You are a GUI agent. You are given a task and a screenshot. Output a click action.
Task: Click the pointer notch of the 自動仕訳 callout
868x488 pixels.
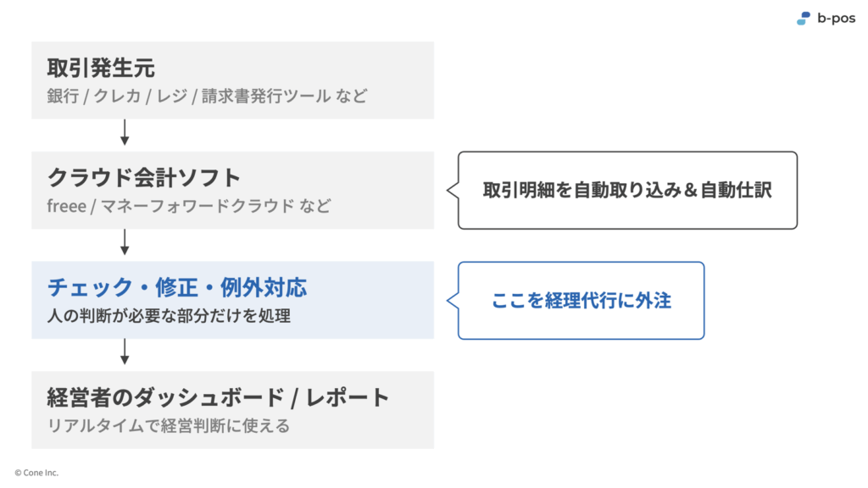coord(453,191)
